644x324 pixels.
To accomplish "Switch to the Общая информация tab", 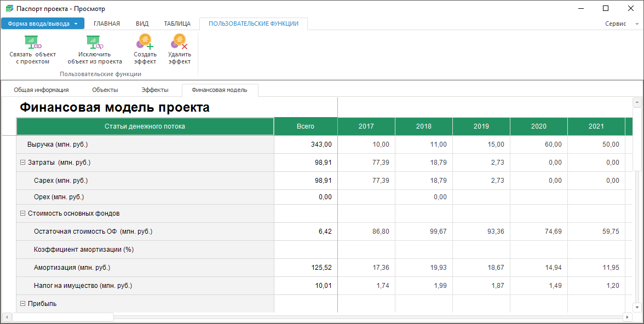I will 41,90.
